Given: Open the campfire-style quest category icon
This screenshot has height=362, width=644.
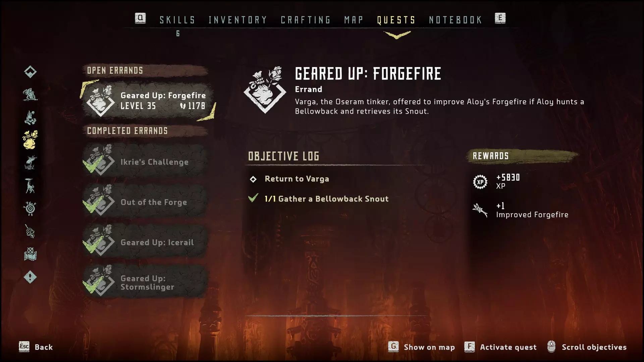Looking at the screenshot, I should click(x=30, y=117).
